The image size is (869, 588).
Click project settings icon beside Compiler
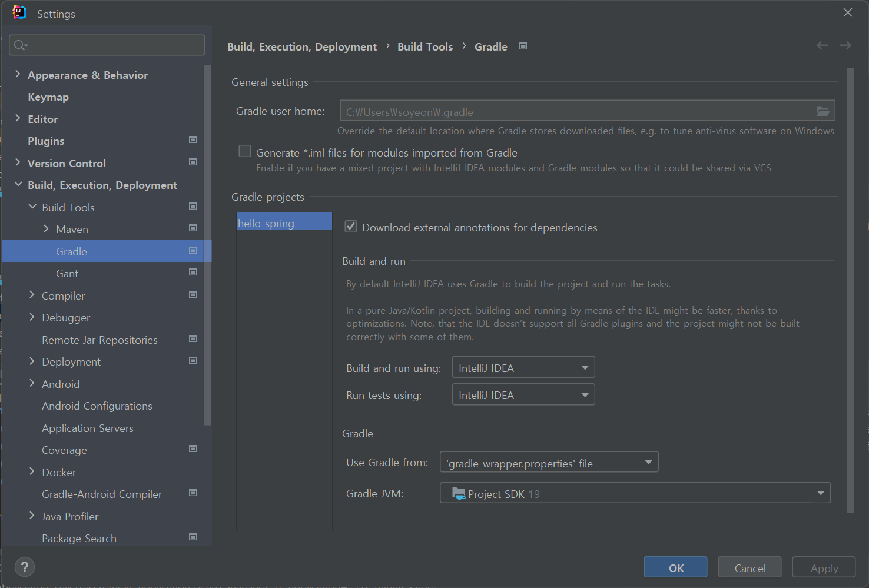click(193, 294)
